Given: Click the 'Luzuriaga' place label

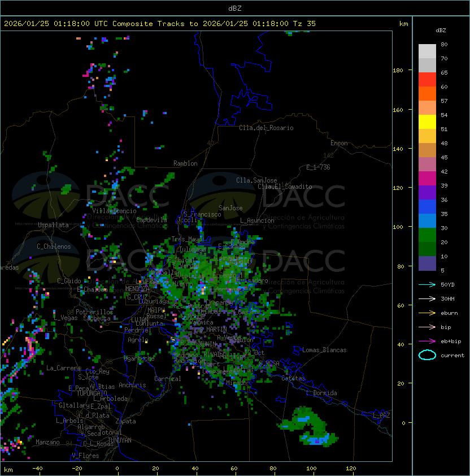Looking at the screenshot, I should click(154, 301).
